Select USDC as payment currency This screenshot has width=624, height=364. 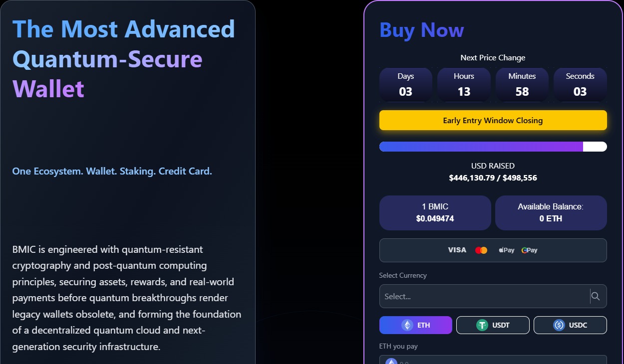click(570, 325)
